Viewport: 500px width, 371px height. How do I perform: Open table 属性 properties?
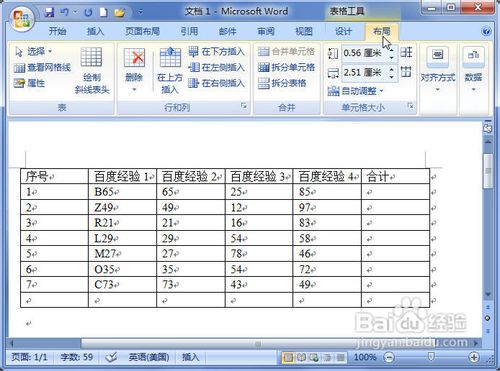[29, 83]
